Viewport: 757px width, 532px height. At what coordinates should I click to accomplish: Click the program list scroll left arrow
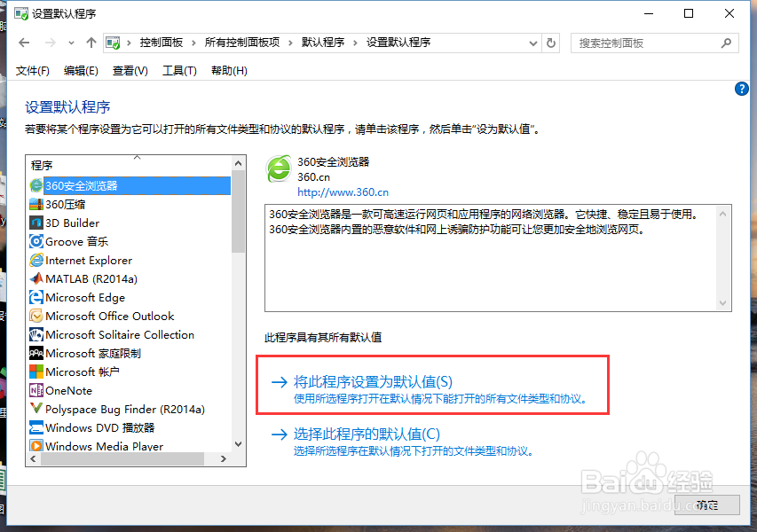tap(33, 458)
